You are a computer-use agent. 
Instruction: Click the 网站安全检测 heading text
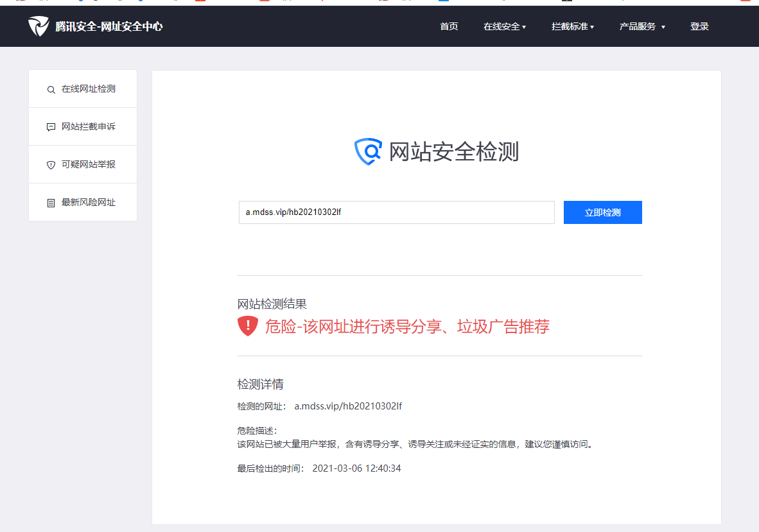[454, 151]
